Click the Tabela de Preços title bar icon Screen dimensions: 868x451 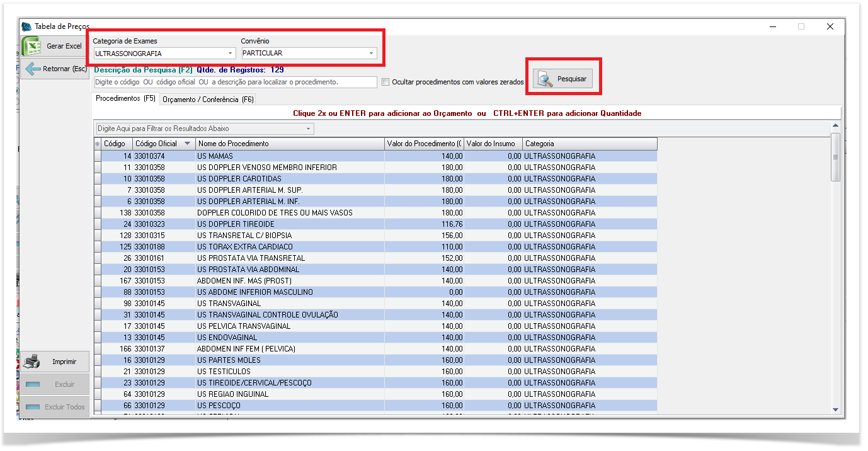26,26
